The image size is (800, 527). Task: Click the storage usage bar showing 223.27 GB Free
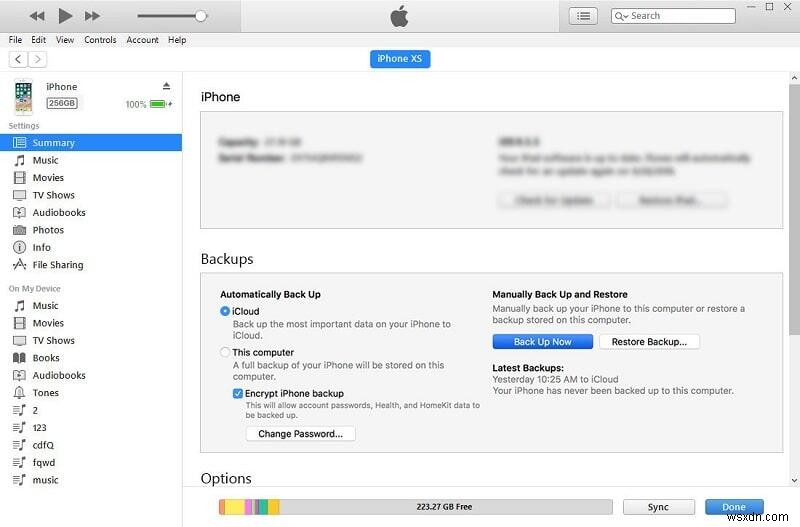pyautogui.click(x=415, y=507)
